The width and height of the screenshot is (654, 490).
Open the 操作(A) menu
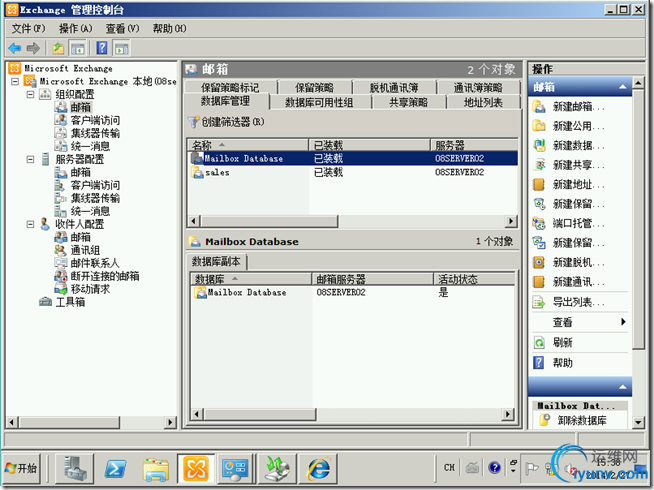[75, 28]
